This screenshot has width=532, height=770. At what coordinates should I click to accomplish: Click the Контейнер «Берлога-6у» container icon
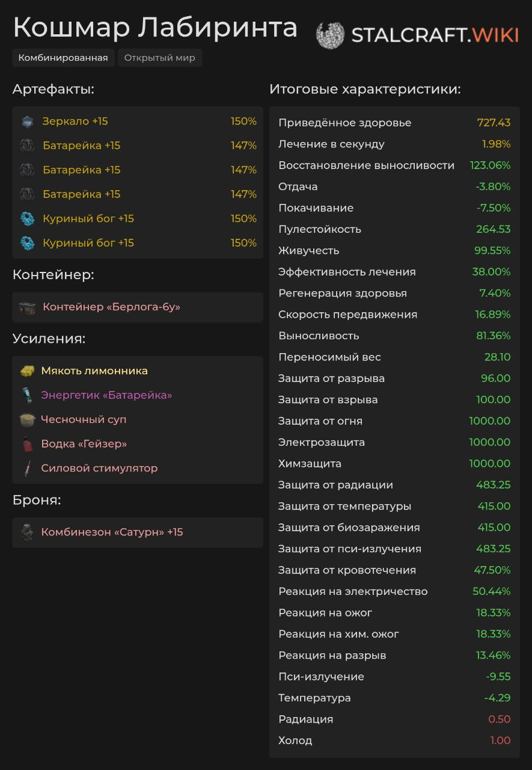[x=28, y=307]
